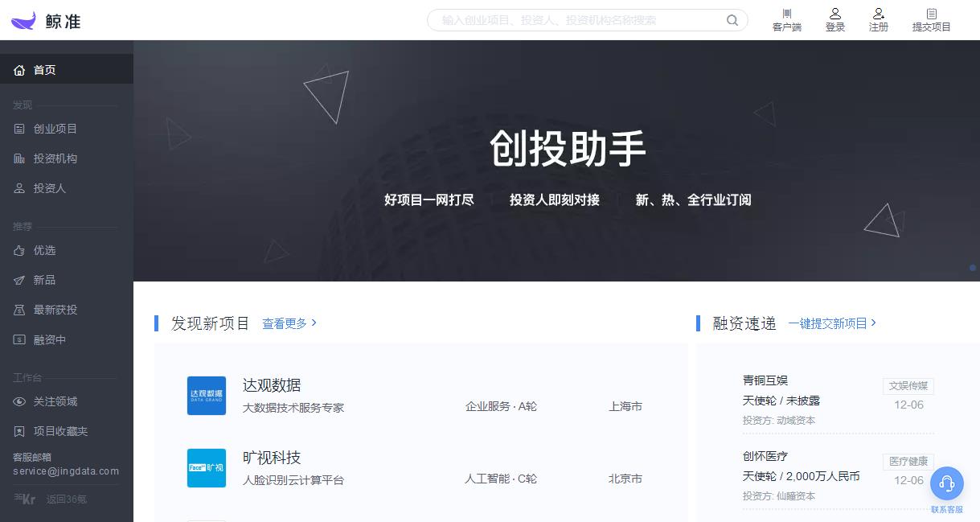Click the 登录 login entry

[835, 20]
